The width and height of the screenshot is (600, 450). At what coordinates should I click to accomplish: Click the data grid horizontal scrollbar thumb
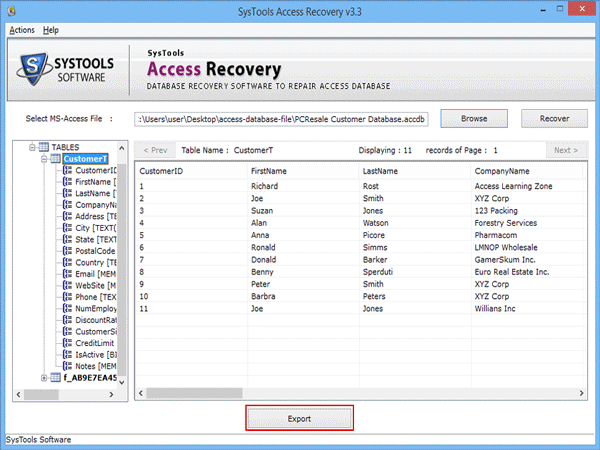(194, 393)
